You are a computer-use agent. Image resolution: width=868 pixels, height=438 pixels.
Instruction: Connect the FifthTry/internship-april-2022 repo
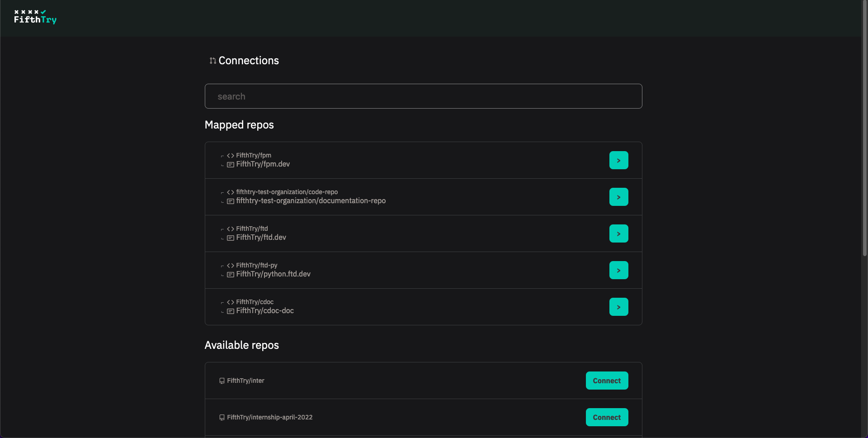click(607, 417)
